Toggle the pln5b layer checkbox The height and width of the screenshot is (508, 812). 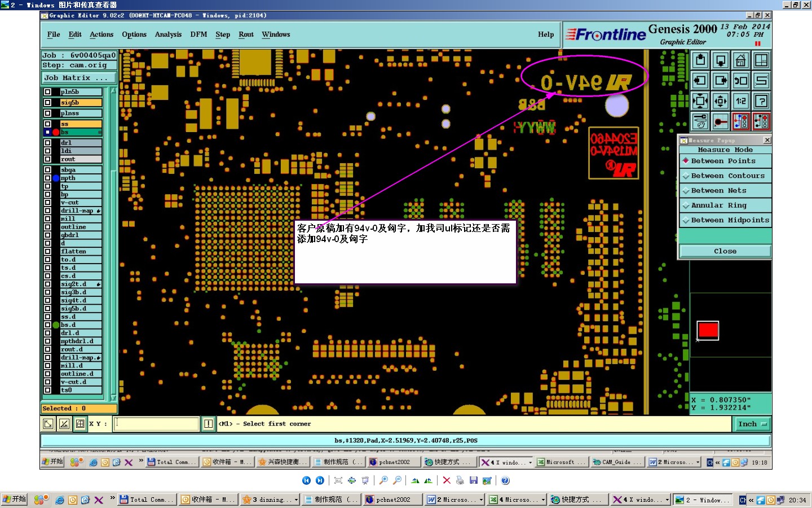click(47, 91)
